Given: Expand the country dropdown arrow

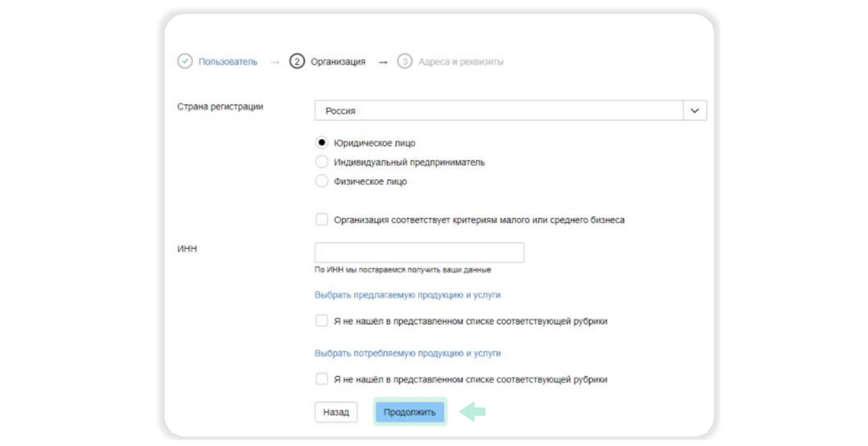Looking at the screenshot, I should point(695,111).
